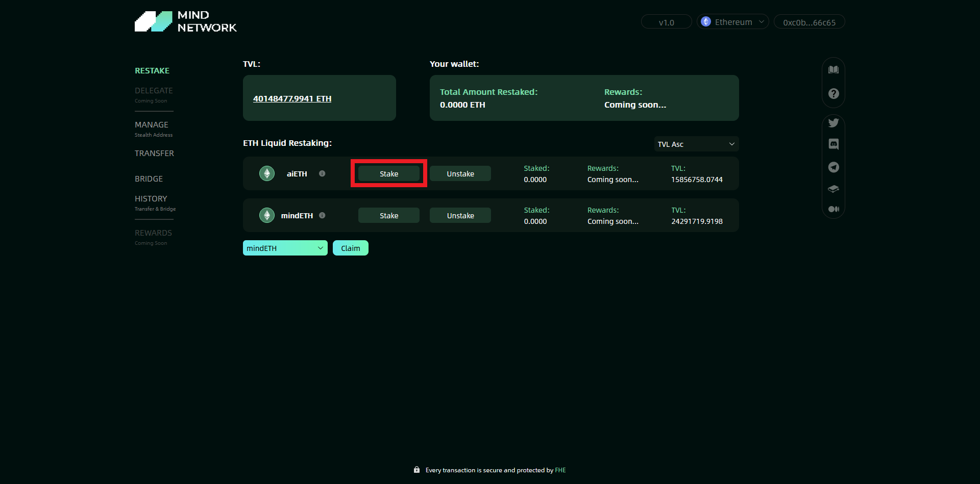Open History in the left sidebar

[151, 199]
